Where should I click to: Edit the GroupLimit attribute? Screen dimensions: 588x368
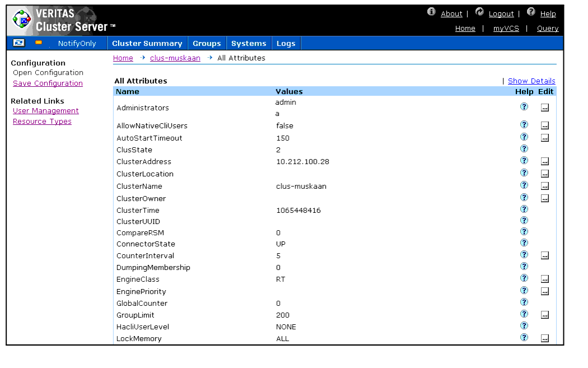point(545,315)
